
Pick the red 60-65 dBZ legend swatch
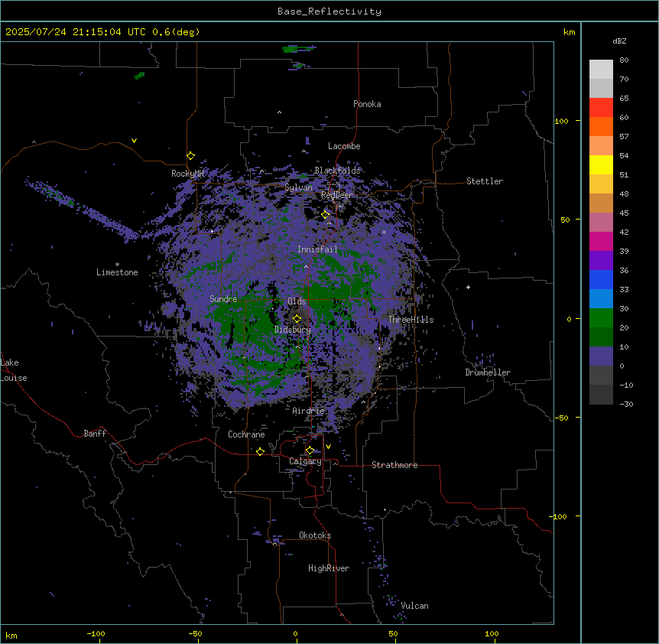point(601,108)
